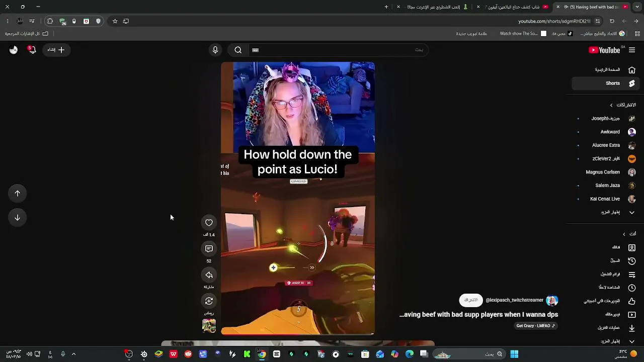Click the search magnifier button

pyautogui.click(x=238, y=50)
